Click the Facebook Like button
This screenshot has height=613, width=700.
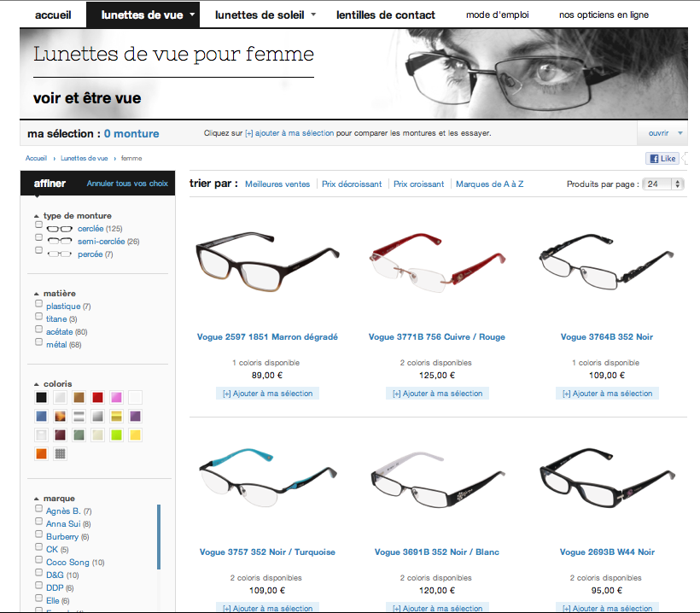tap(662, 159)
